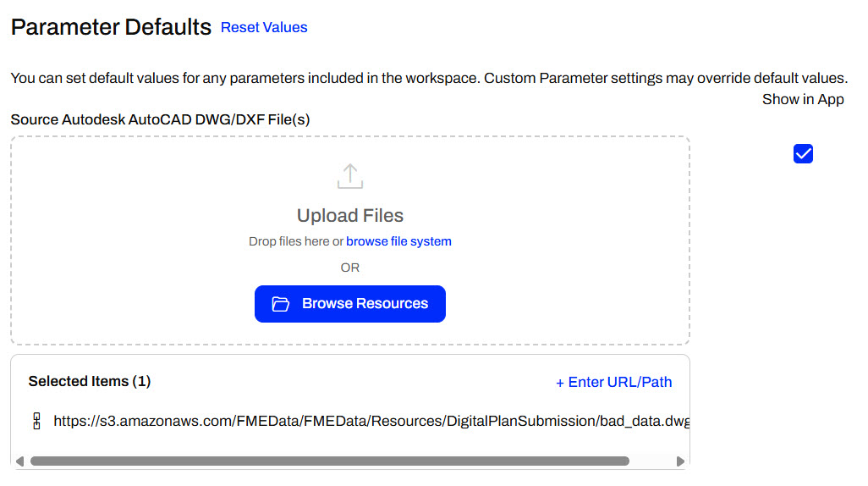Click the OR separator text

pos(349,268)
